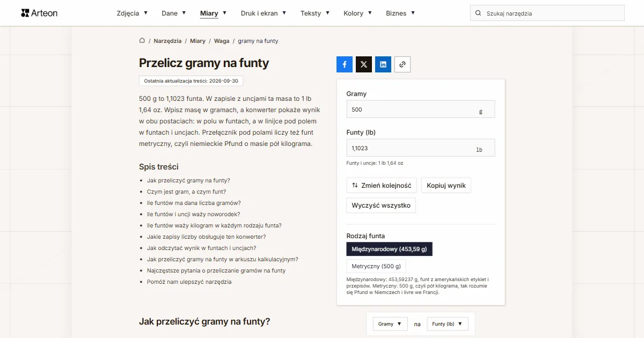Click the Zmień kolejność button
Screen dimensions: 644x338
[x=382, y=186]
